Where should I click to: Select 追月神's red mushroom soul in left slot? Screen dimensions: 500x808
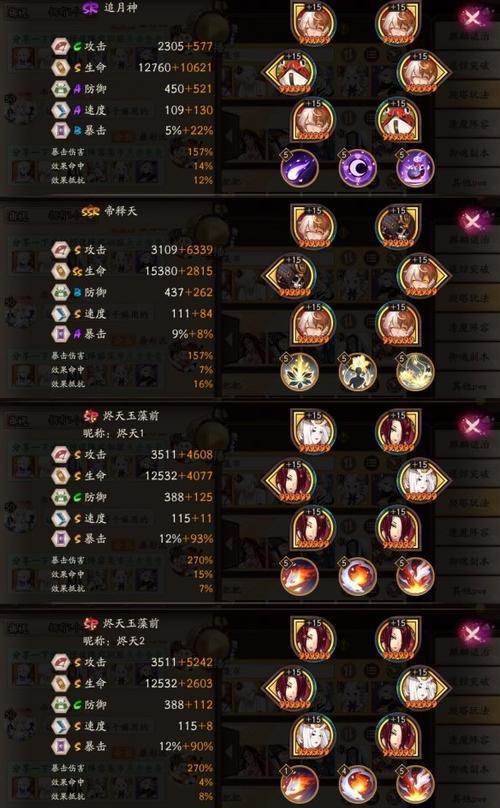pos(292,72)
